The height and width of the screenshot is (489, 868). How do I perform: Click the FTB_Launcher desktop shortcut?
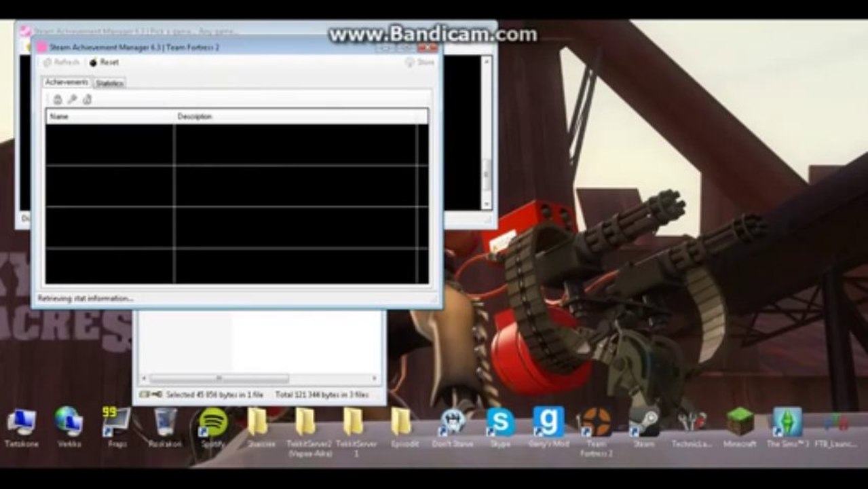(836, 428)
